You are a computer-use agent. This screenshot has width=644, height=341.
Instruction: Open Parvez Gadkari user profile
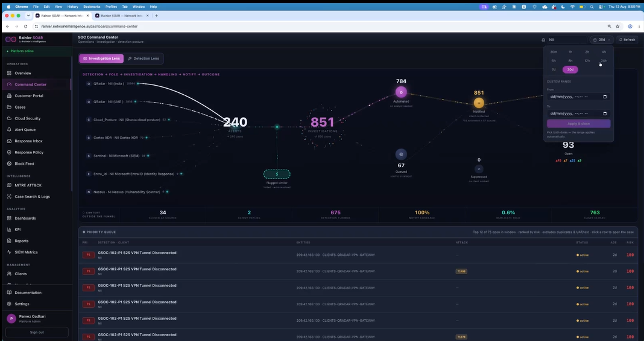pos(36,319)
